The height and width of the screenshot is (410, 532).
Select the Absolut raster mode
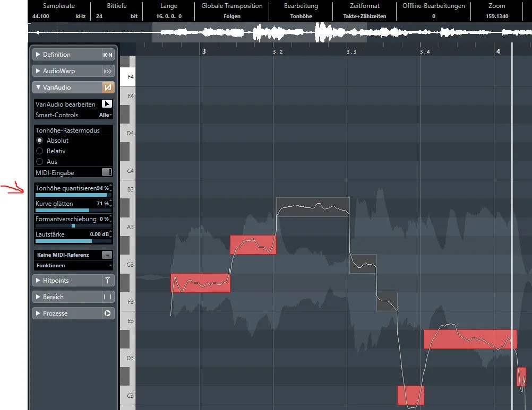click(40, 140)
